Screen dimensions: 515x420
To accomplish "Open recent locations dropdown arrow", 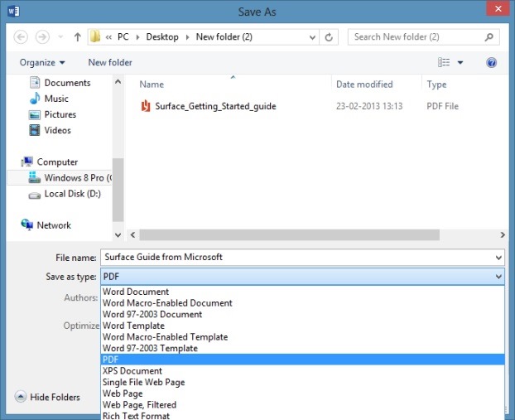I will coord(60,36).
